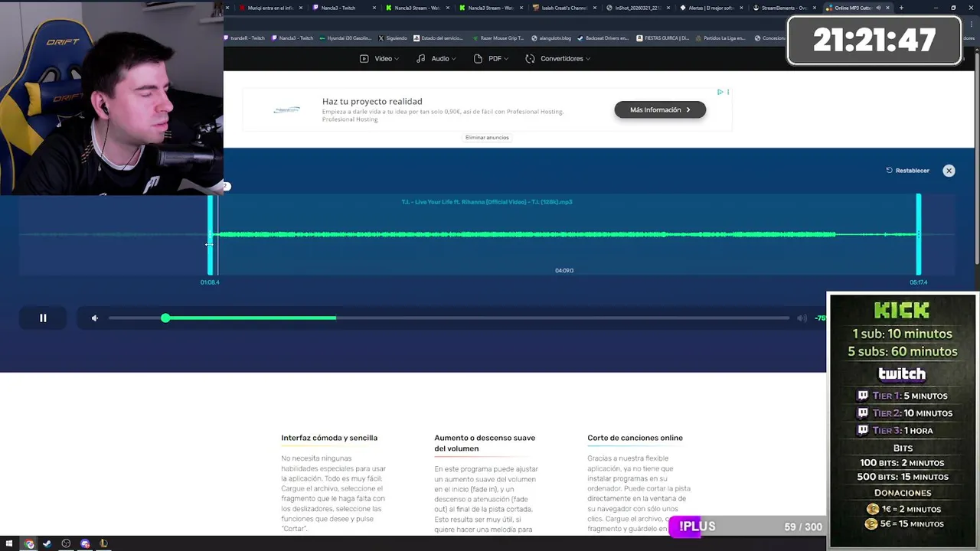Open the purple taskbar app with red badge
The height and width of the screenshot is (551, 980).
tap(85, 543)
